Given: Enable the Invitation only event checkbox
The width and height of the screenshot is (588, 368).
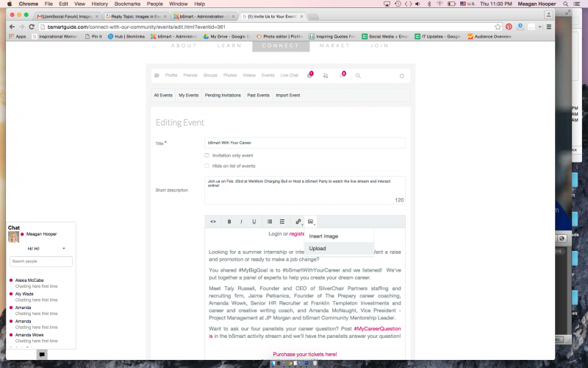Looking at the screenshot, I should [207, 155].
